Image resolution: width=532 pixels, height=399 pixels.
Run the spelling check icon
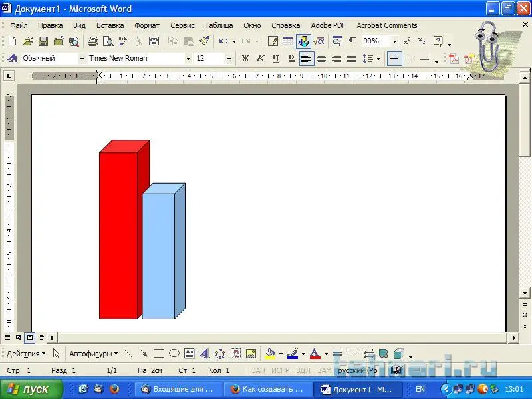[123, 41]
